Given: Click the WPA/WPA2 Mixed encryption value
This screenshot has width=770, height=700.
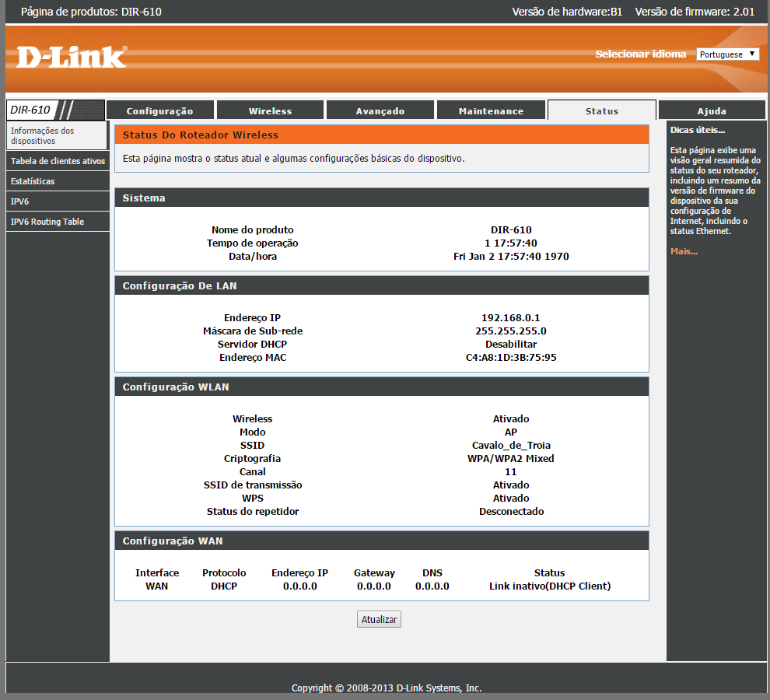Looking at the screenshot, I should pyautogui.click(x=511, y=459).
